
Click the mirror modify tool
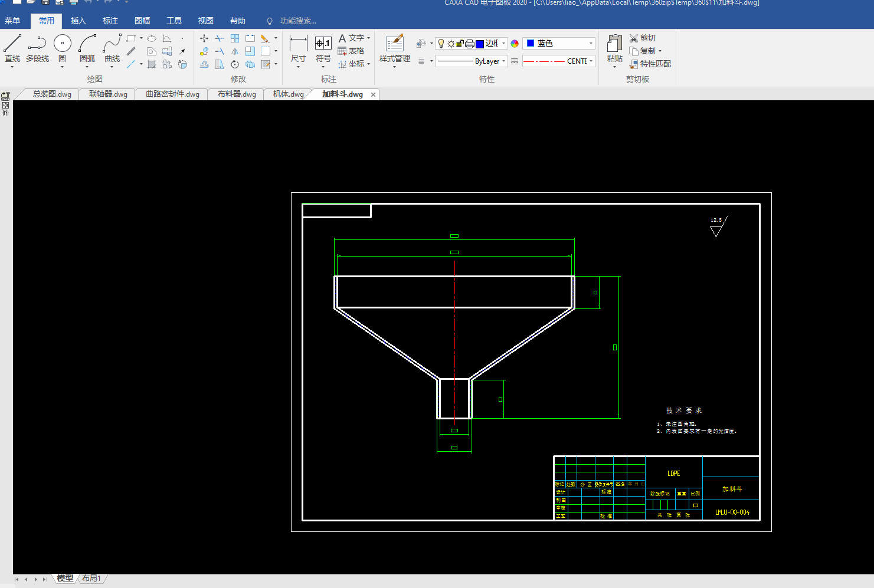[235, 51]
